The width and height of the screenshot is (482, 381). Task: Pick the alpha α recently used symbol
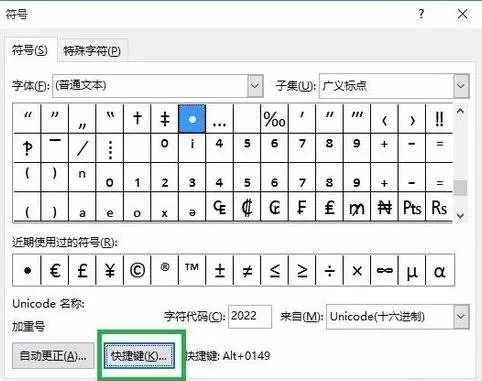pos(439,270)
